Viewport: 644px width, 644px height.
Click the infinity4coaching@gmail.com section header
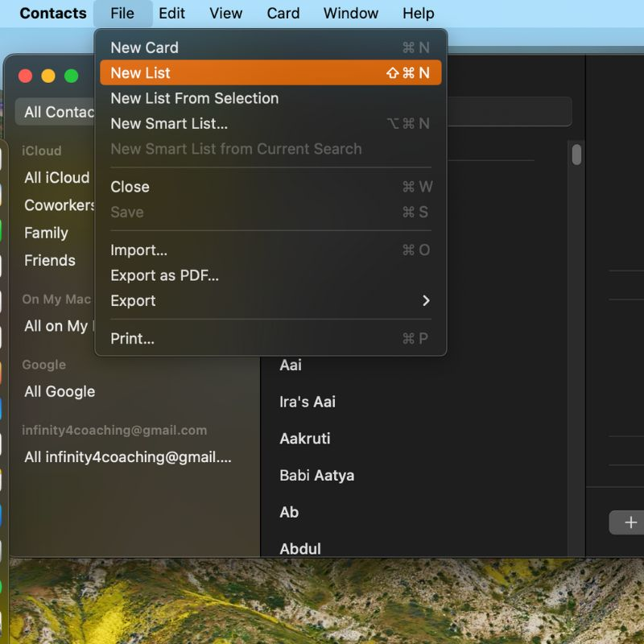coord(114,430)
